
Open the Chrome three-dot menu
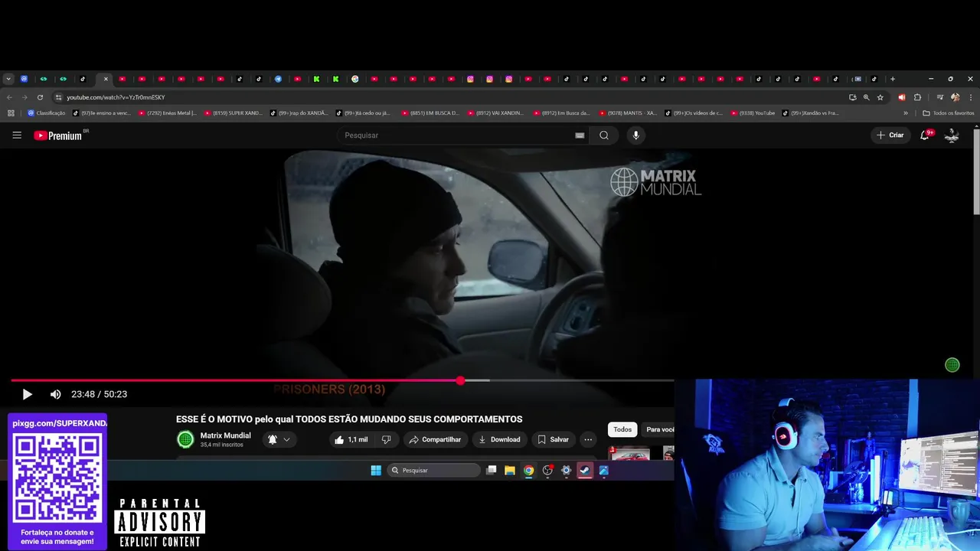coord(971,97)
